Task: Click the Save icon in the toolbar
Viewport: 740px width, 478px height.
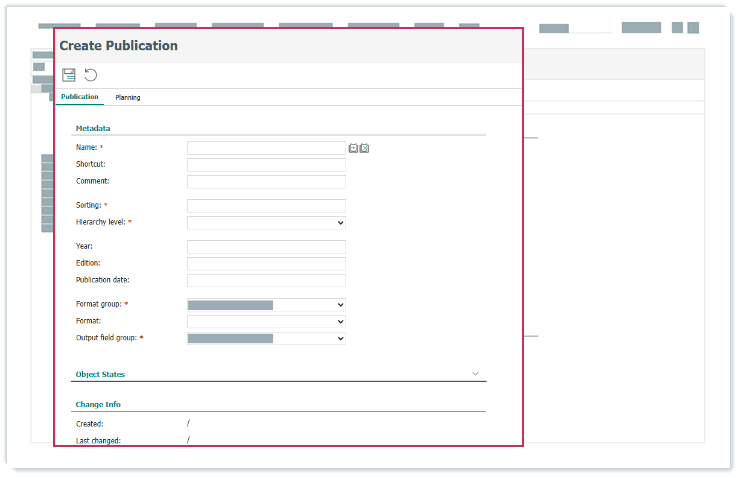Action: coord(69,75)
